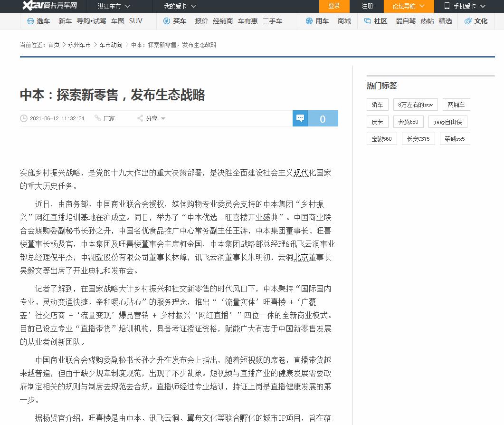Click the blue comment bubble icon

pyautogui.click(x=300, y=118)
